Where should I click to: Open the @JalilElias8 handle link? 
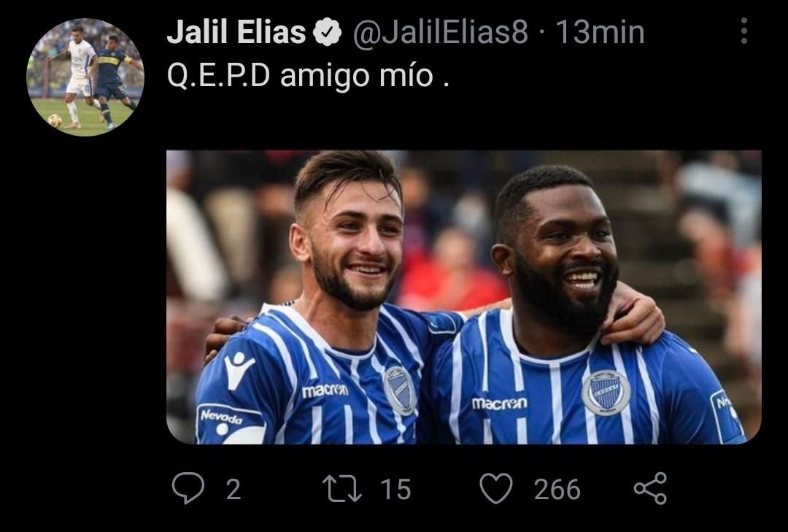440,32
